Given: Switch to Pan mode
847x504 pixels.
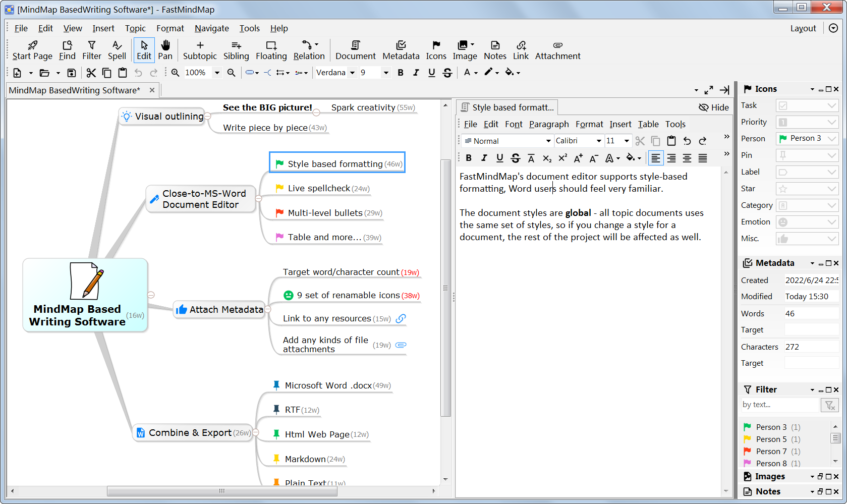Looking at the screenshot, I should point(165,50).
